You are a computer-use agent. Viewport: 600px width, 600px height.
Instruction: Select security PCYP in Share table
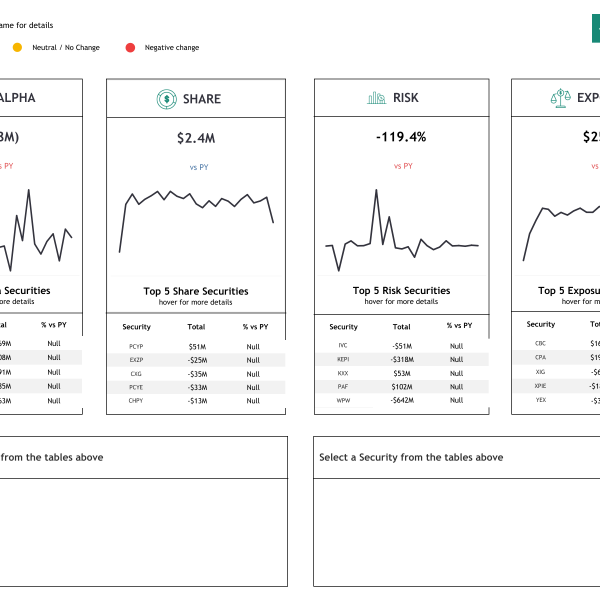[137, 346]
